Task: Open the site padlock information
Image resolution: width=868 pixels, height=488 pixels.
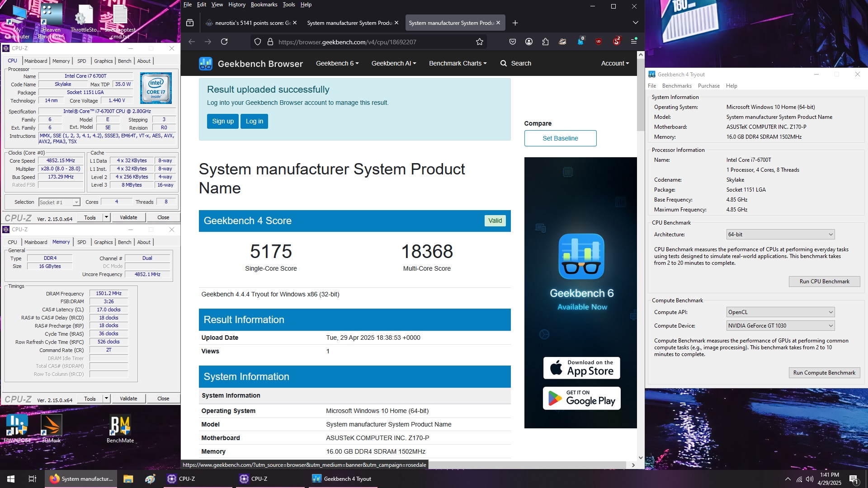Action: coord(270,42)
